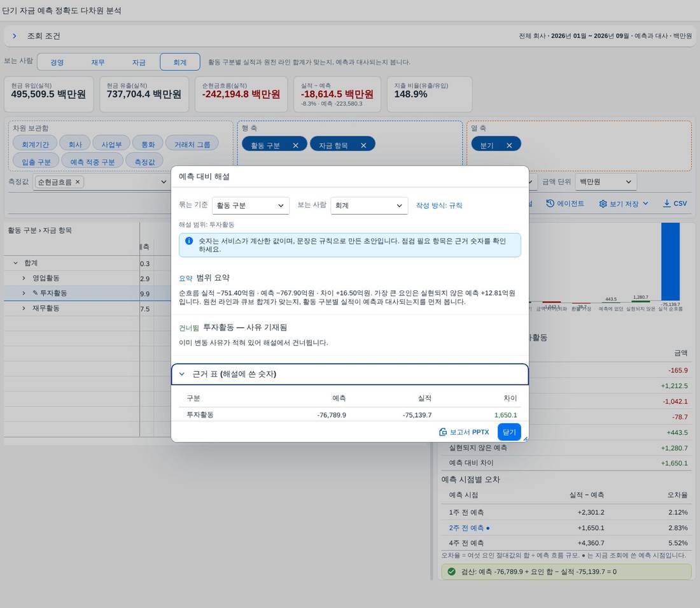The width and height of the screenshot is (700, 608).
Task: Click the 회사 dimension chip
Action: click(75, 145)
